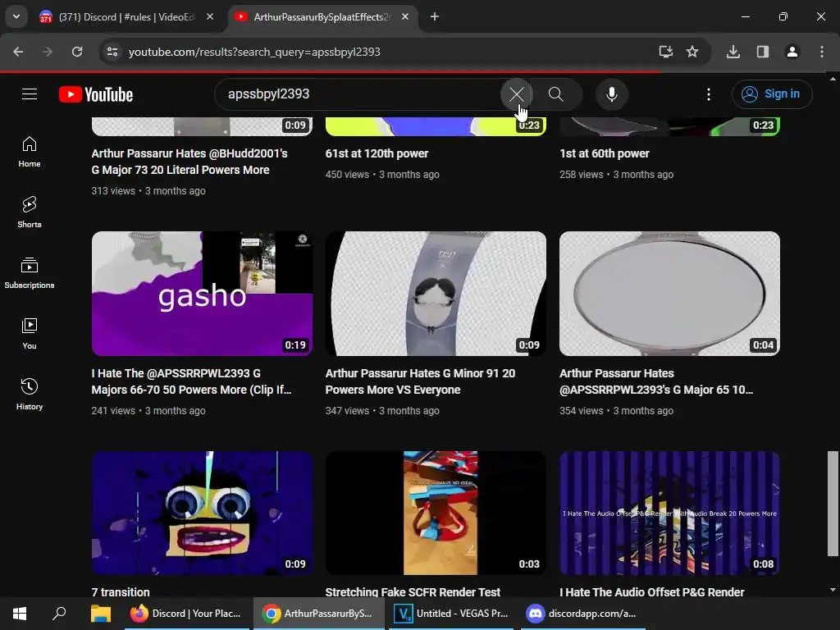The height and width of the screenshot is (630, 840).
Task: Open the You section in sidebar
Action: (x=30, y=333)
